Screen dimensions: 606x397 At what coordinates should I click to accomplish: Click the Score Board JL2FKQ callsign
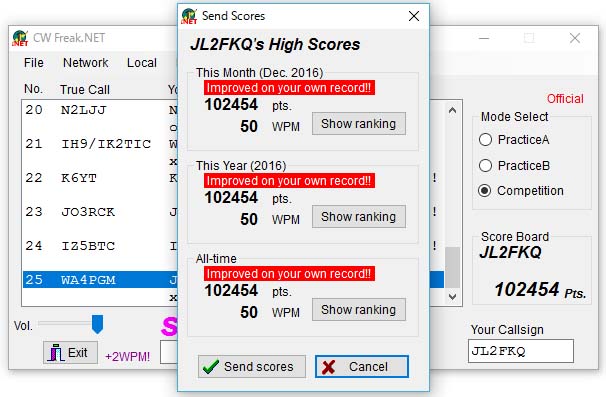point(510,252)
